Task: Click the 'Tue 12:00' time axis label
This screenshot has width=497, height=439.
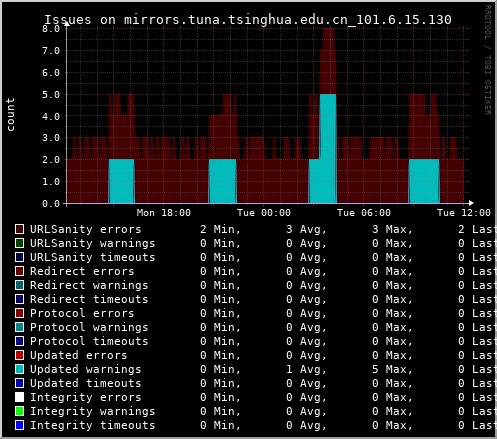Action: [x=464, y=213]
